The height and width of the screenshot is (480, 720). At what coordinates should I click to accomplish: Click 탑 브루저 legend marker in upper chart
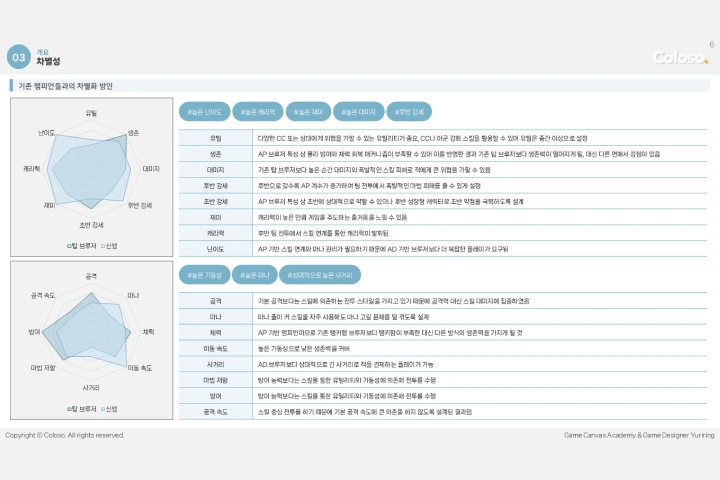(69, 246)
